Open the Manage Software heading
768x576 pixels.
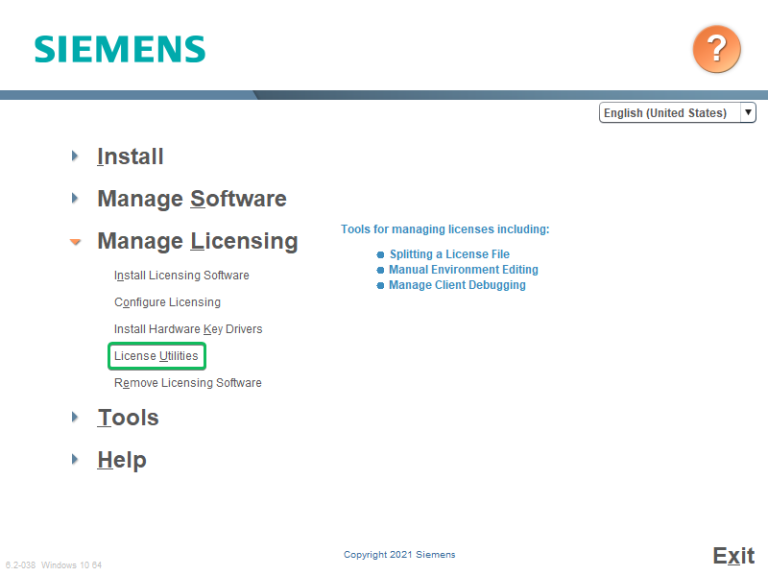192,199
